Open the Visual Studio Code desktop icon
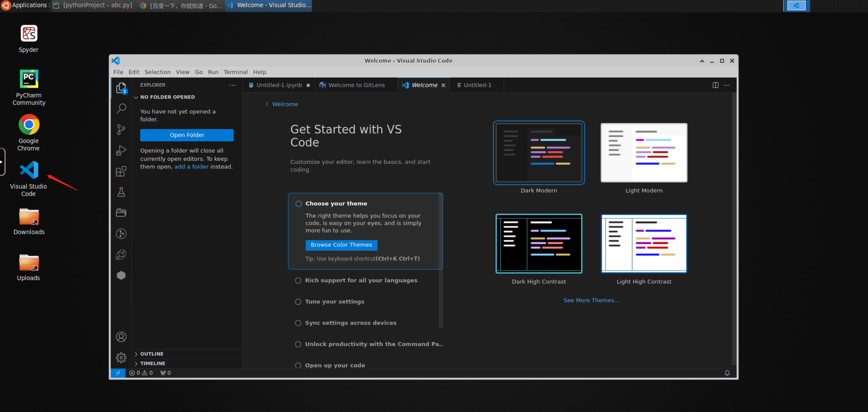This screenshot has height=412, width=868. [28, 179]
